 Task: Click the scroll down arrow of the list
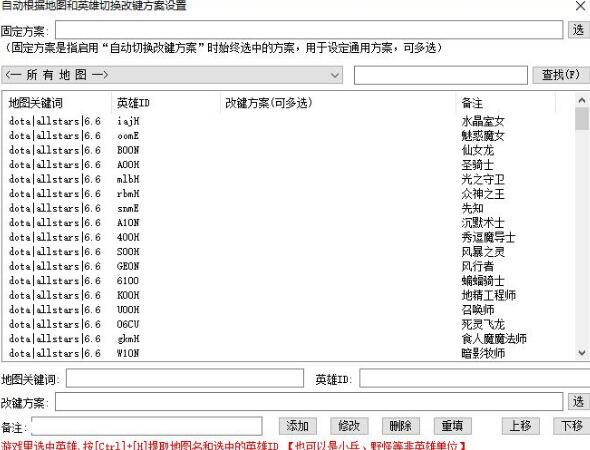tap(582, 353)
